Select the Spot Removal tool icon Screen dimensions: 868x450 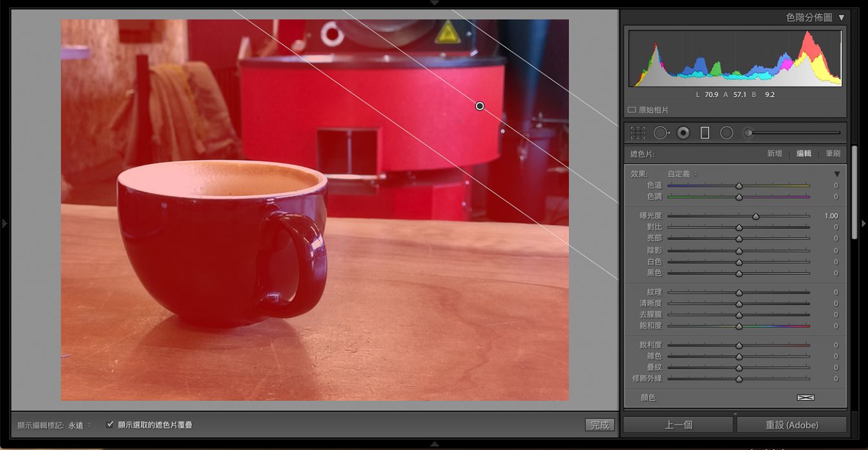(x=661, y=133)
